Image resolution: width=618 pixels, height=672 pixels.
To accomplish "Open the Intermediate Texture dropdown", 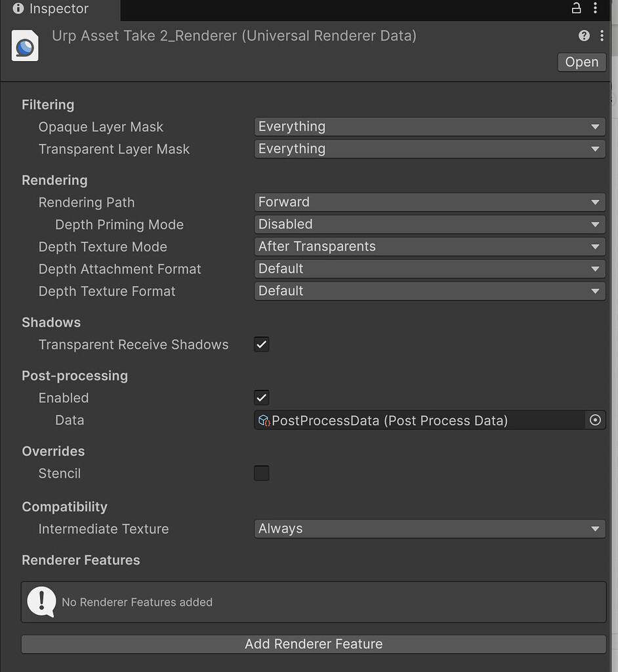I will (430, 529).
